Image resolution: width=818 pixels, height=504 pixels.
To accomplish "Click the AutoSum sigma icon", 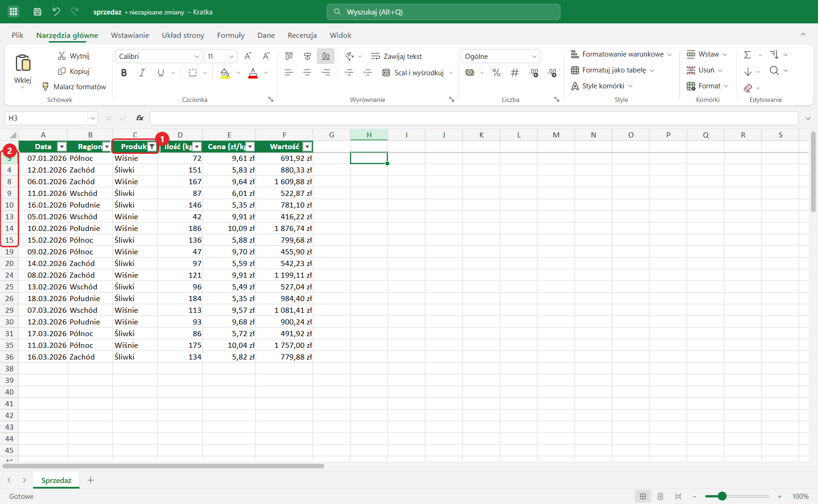I will pos(747,55).
